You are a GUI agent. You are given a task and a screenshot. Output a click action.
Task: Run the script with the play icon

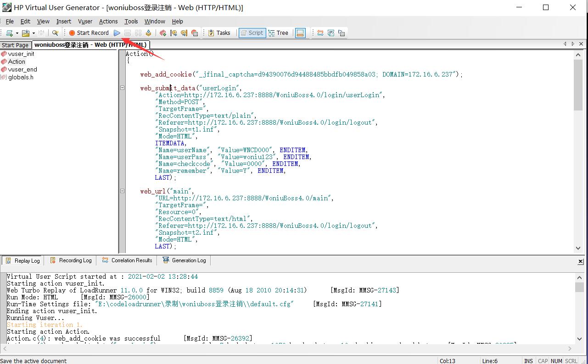tap(117, 33)
